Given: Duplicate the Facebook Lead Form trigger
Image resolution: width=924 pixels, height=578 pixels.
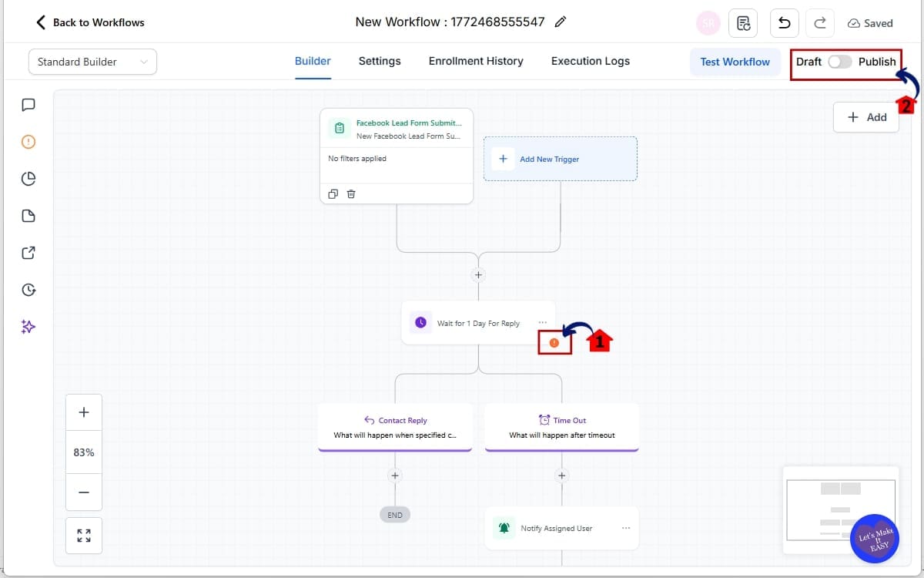Looking at the screenshot, I should click(x=333, y=194).
